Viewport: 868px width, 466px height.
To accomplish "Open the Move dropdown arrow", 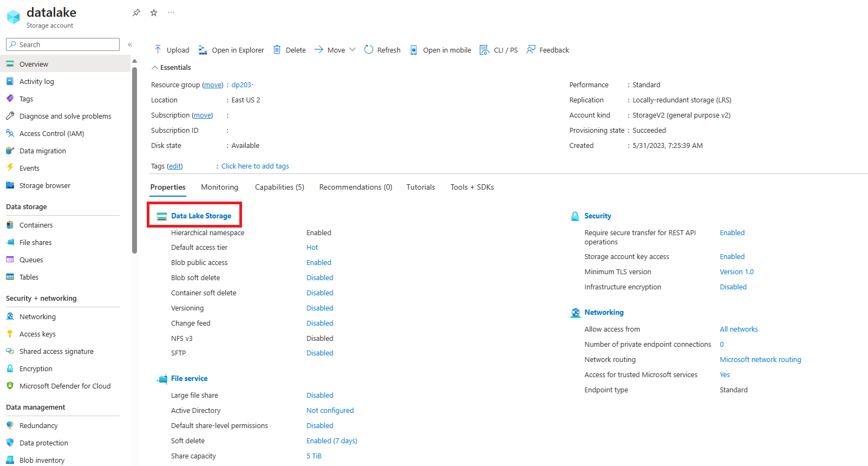I will pos(353,50).
